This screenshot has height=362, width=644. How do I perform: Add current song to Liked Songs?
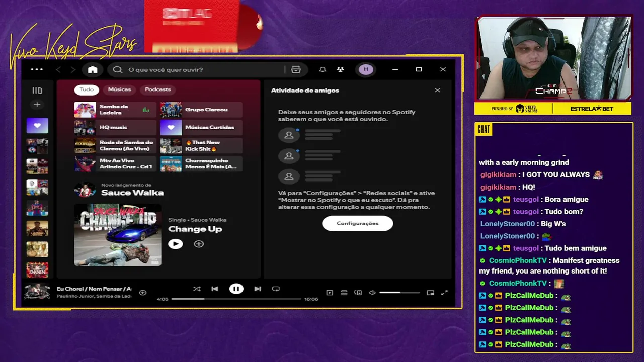pyautogui.click(x=143, y=293)
